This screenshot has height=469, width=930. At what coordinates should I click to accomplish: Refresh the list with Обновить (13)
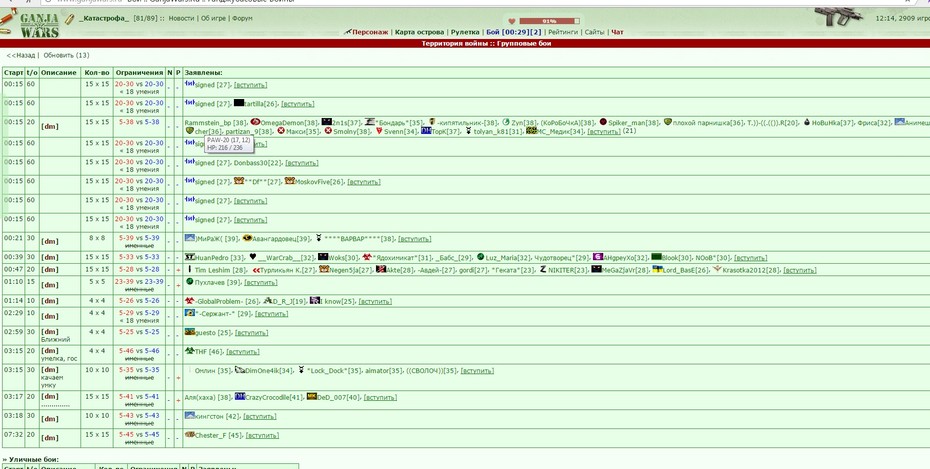[x=66, y=55]
